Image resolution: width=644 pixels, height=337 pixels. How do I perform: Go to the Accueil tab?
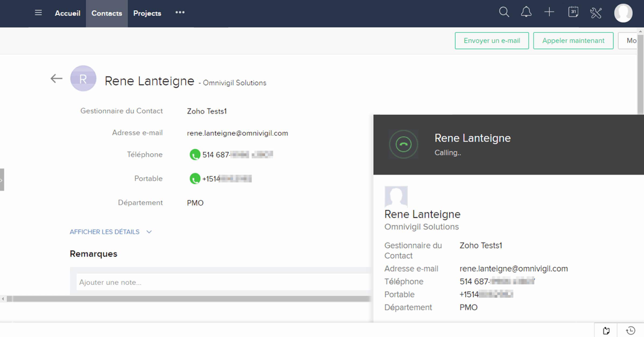tap(68, 13)
